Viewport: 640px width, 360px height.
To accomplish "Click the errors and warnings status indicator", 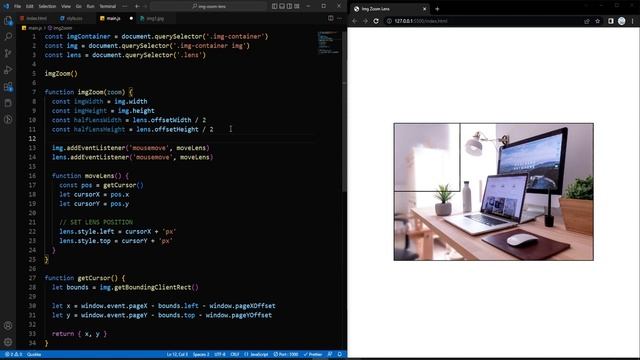I will pos(13,354).
